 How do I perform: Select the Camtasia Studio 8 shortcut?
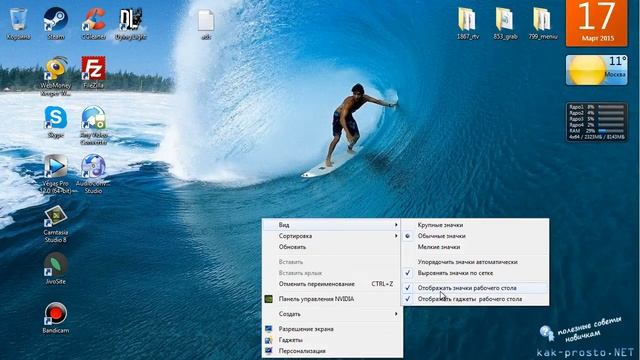click(x=56, y=224)
